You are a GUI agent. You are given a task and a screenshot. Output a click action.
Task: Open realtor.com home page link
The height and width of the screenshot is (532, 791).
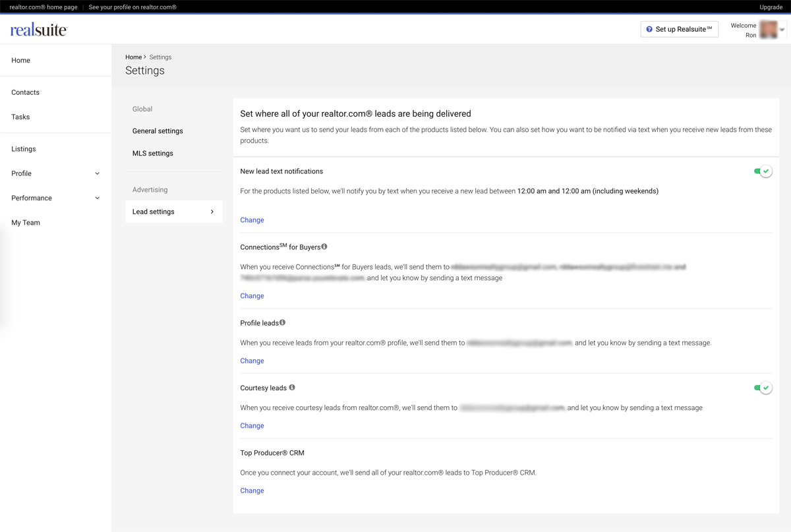pyautogui.click(x=44, y=7)
